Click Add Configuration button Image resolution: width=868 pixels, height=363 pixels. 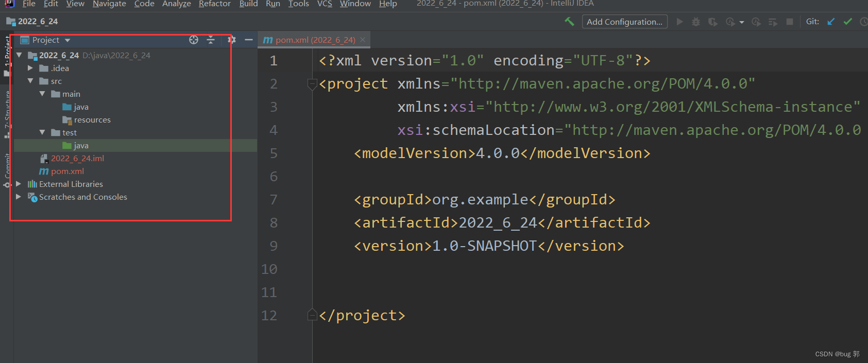point(625,22)
